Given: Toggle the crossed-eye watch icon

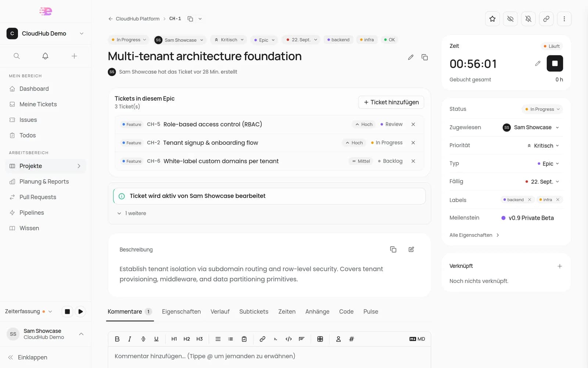Looking at the screenshot, I should point(510,19).
